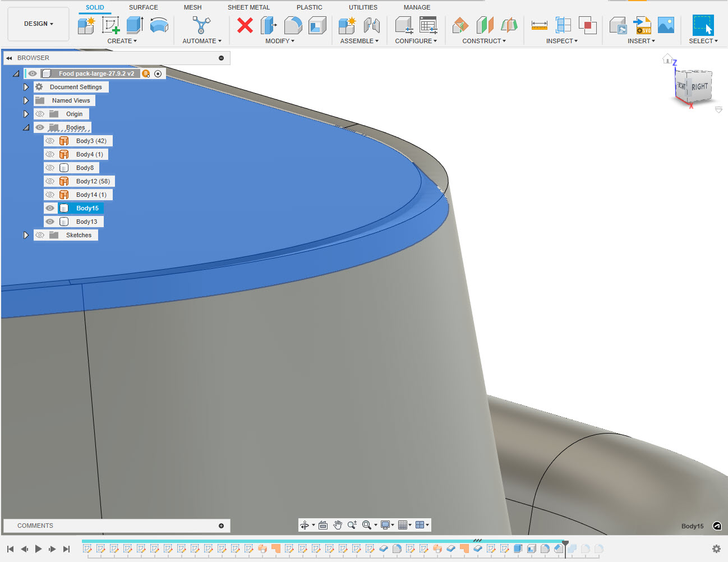728x562 pixels.
Task: Open the CREATE dropdown menu
Action: click(122, 40)
